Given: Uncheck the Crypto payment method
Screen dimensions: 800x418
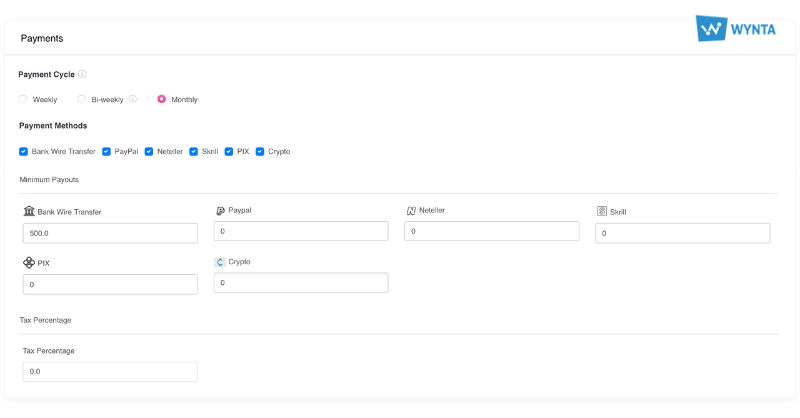Looking at the screenshot, I should click(x=260, y=152).
